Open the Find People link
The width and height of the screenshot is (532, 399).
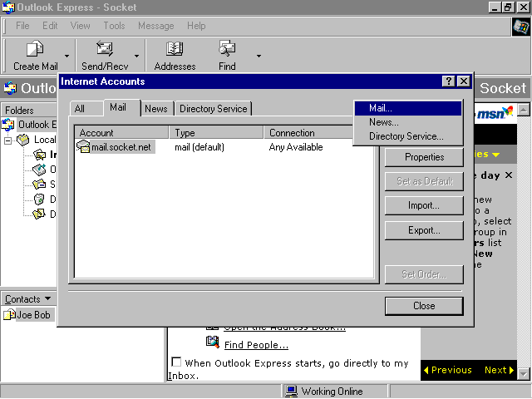tap(256, 345)
